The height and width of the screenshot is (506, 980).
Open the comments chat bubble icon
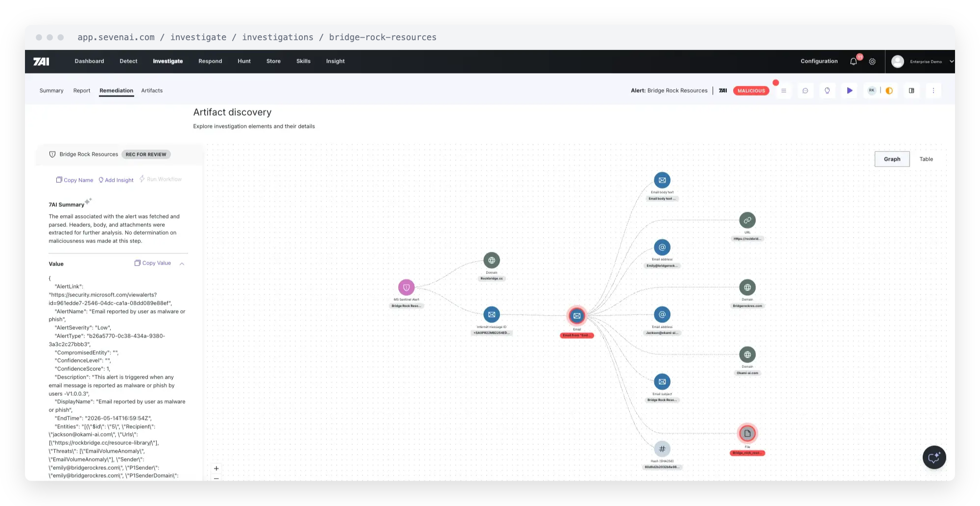click(805, 91)
